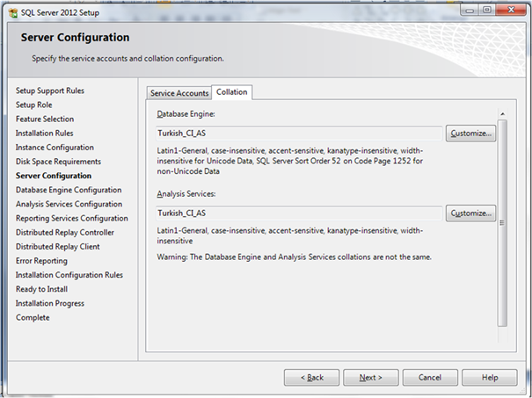The height and width of the screenshot is (398, 532).
Task: Select the Collation tab
Action: [232, 92]
